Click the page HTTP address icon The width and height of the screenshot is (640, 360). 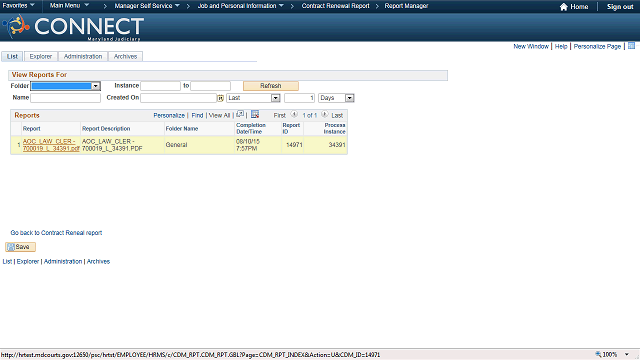[x=631, y=46]
